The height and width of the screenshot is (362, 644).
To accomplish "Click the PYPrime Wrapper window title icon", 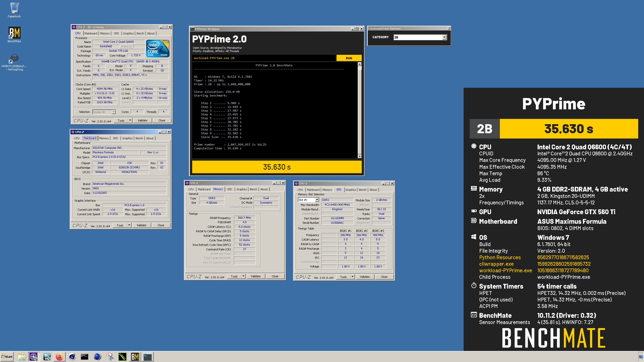I will (x=192, y=29).
